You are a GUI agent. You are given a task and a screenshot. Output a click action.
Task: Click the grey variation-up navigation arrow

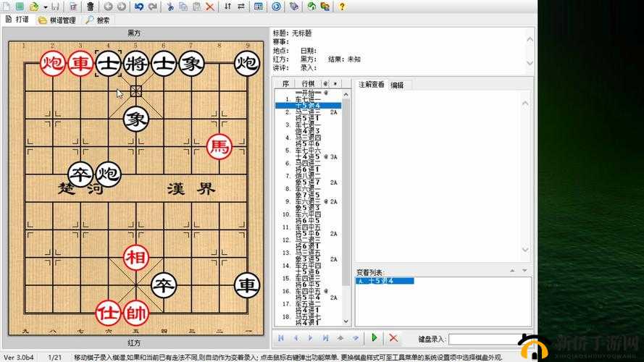(x=340, y=338)
